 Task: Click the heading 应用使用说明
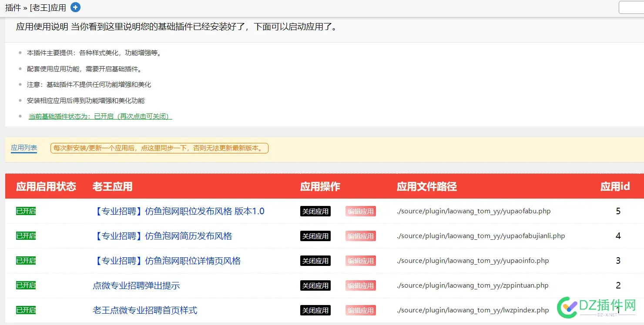[x=42, y=27]
